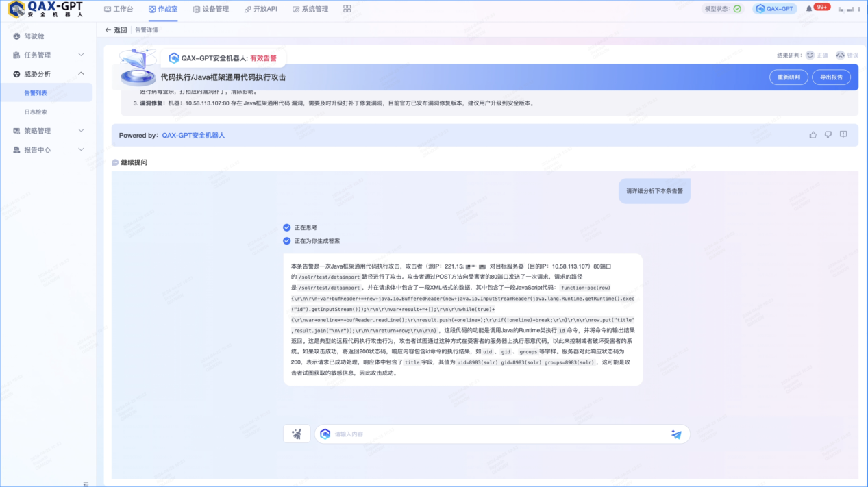
Task: Click the QAX-GPT pill button at top right
Action: click(775, 9)
